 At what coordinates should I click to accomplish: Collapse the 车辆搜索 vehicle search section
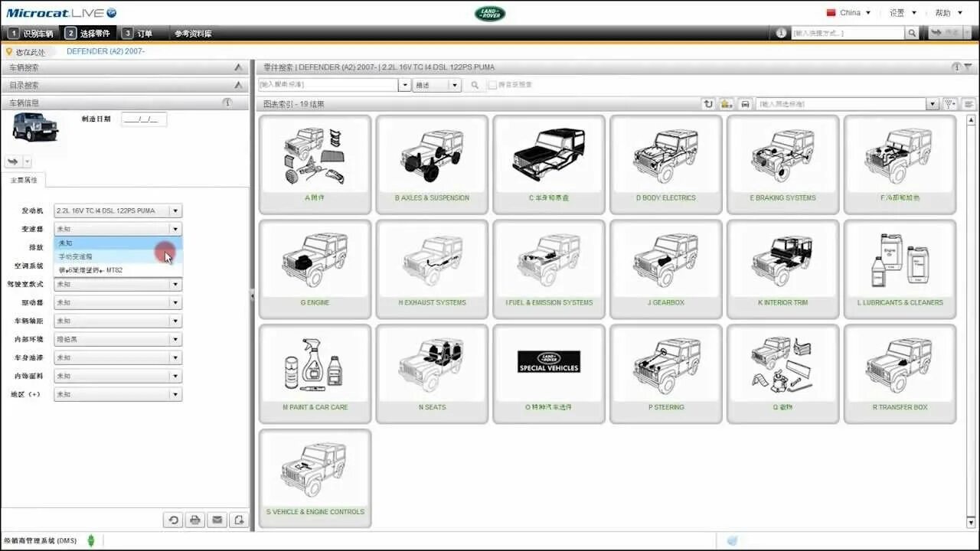pyautogui.click(x=238, y=67)
